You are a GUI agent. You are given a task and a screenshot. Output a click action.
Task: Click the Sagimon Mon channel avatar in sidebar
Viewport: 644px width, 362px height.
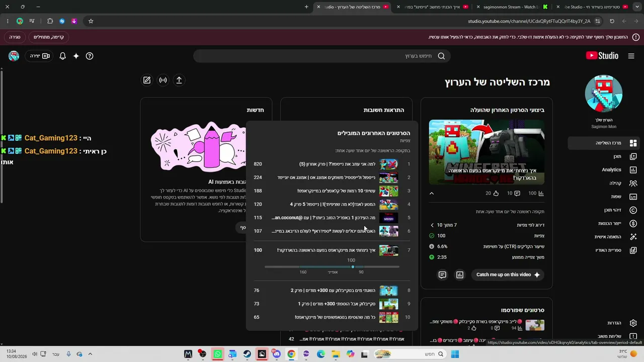[x=603, y=94]
